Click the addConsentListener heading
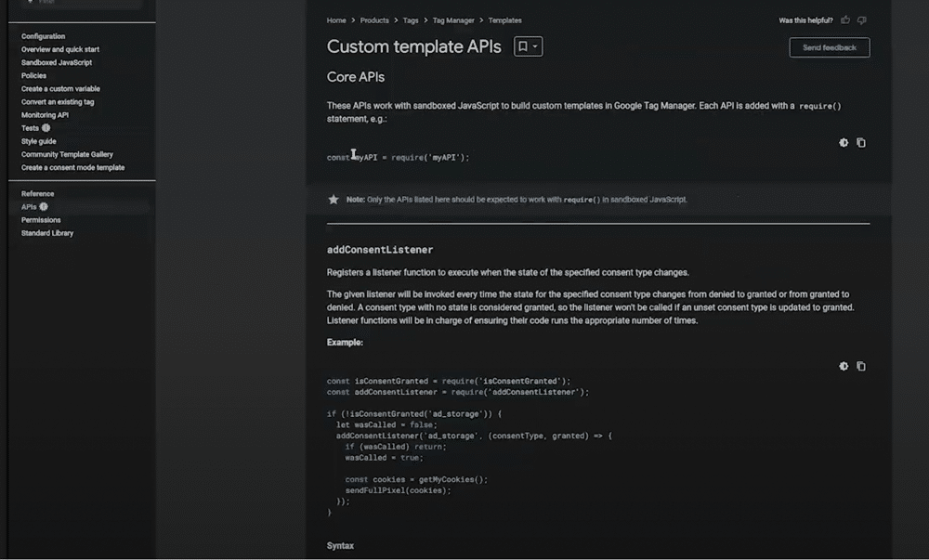The width and height of the screenshot is (929, 560). coord(380,250)
